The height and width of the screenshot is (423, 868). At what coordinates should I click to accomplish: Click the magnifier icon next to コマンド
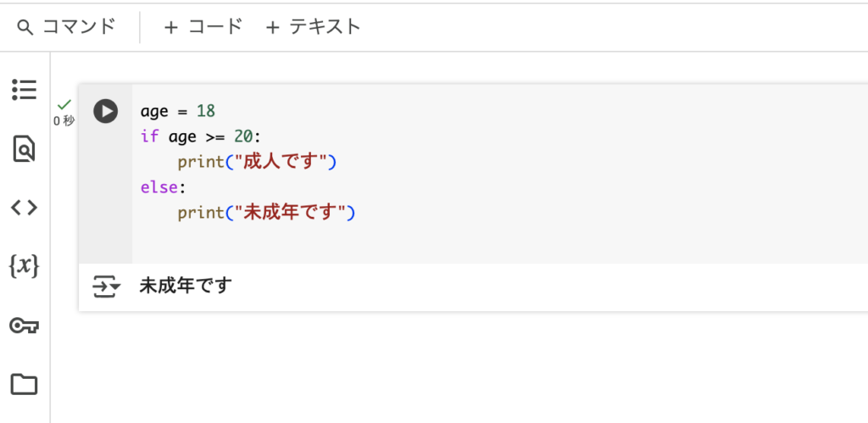[x=25, y=27]
